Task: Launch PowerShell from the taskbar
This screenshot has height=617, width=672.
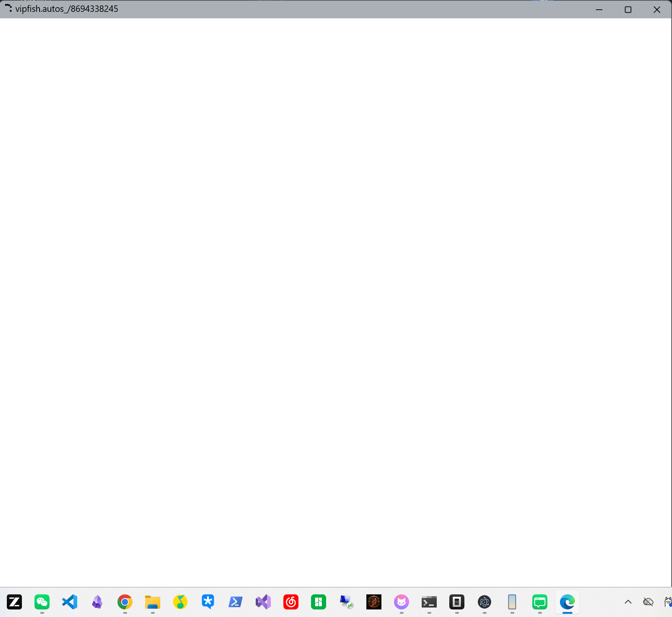Action: [236, 602]
